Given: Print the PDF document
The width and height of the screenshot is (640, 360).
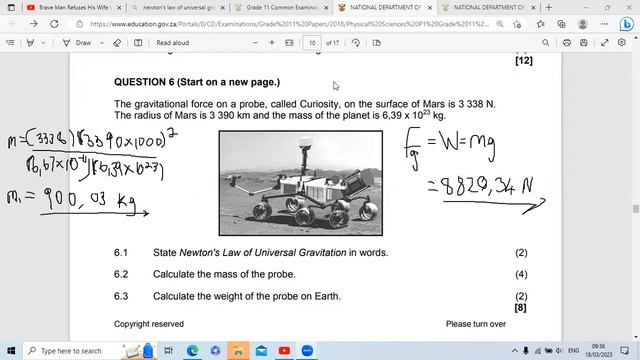Looking at the screenshot, I should point(567,43).
